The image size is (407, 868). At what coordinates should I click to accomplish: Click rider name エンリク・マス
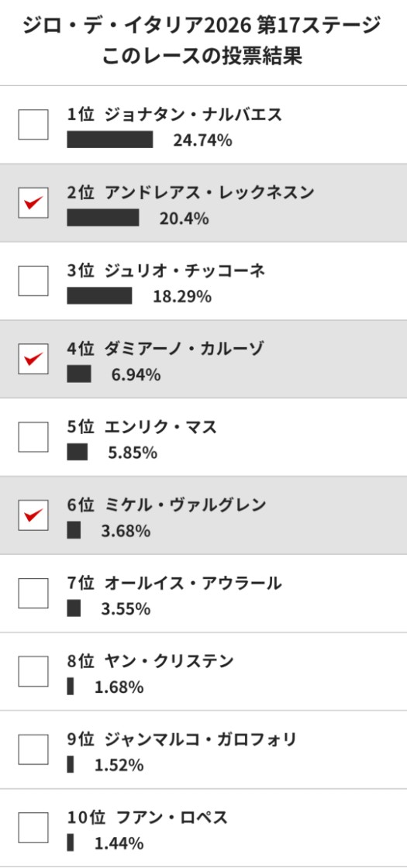point(160,427)
